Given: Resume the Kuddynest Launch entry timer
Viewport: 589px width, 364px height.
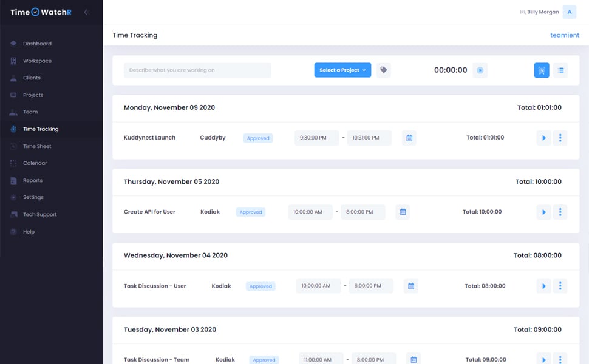Looking at the screenshot, I should [x=543, y=138].
